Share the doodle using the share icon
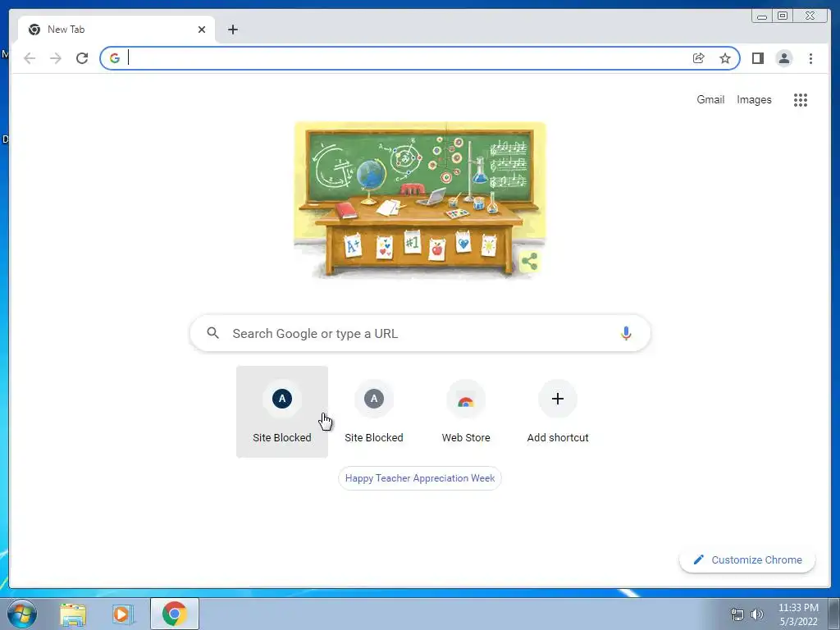Viewport: 840px width, 630px height. (x=529, y=262)
